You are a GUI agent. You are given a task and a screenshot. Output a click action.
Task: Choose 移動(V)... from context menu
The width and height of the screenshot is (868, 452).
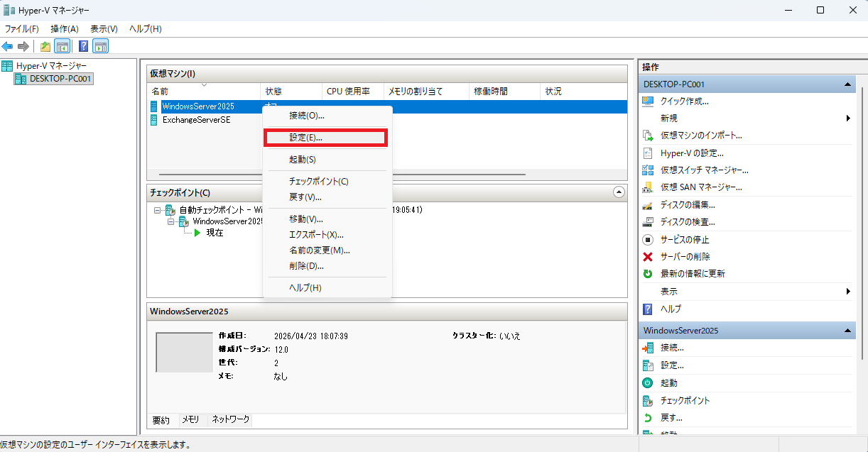pos(327,219)
